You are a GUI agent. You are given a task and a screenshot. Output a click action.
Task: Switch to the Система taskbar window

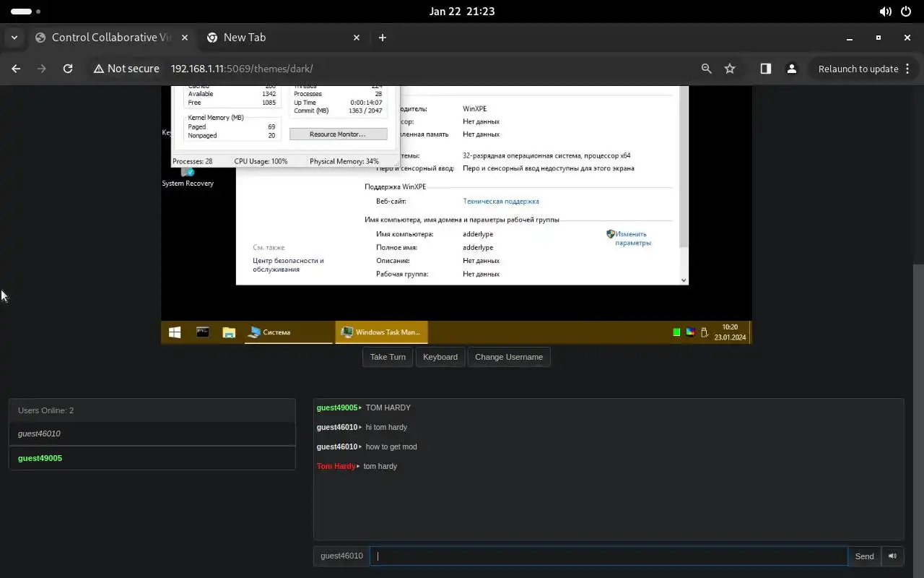pos(289,332)
